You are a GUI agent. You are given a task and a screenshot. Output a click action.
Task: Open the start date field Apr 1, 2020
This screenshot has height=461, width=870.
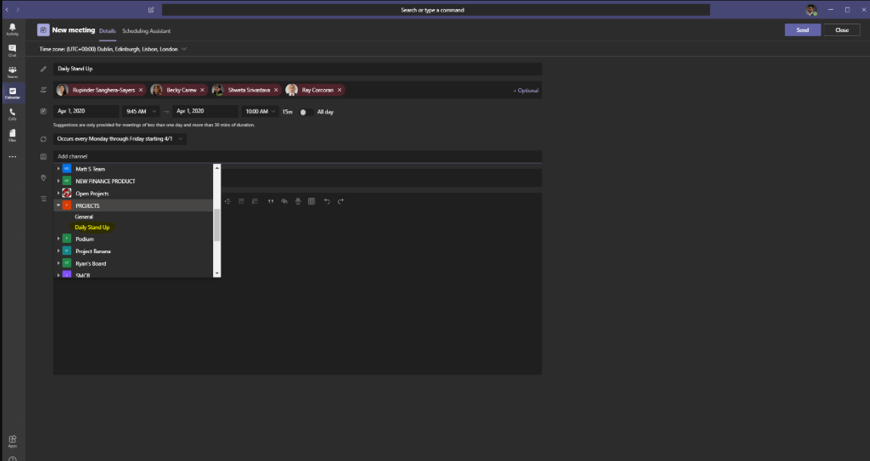86,112
